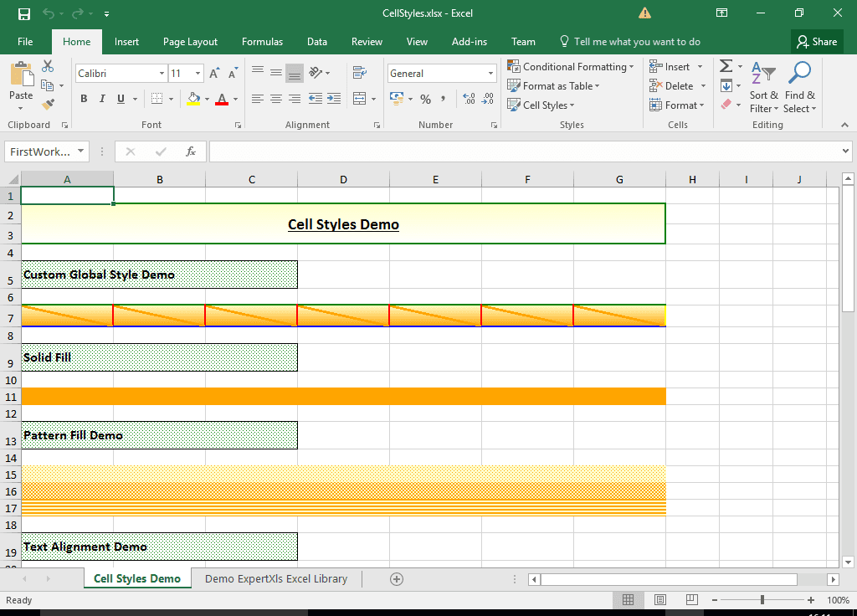Open the Font name dropdown
857x616 pixels.
pyautogui.click(x=162, y=74)
